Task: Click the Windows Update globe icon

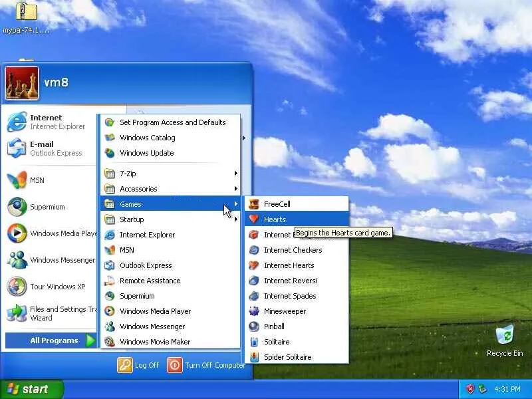Action: tap(109, 153)
